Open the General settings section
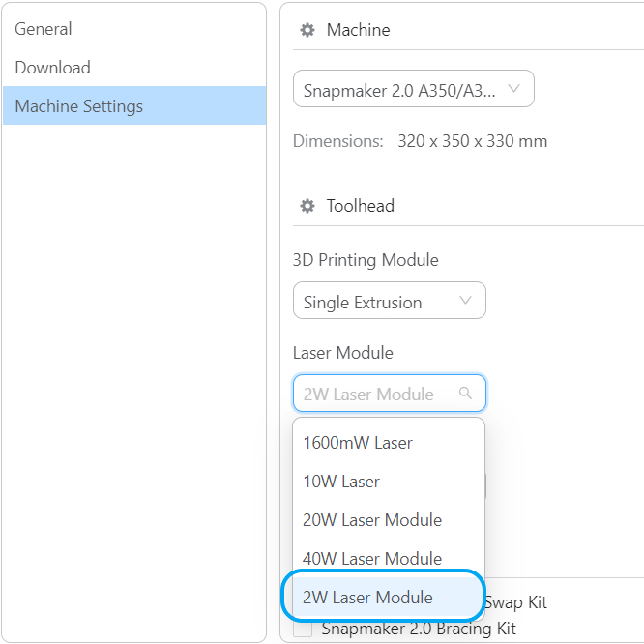The height and width of the screenshot is (644, 644). (x=44, y=29)
